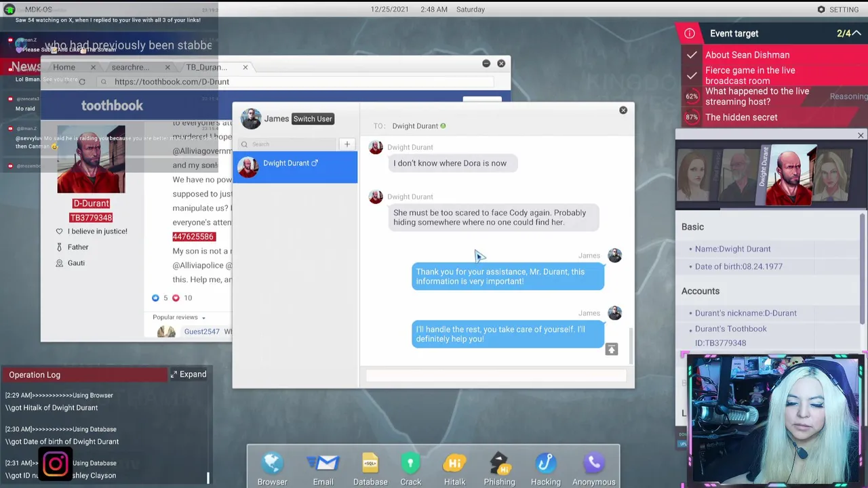Click the Hitalk message input field
This screenshot has height=488, width=868.
(x=496, y=375)
